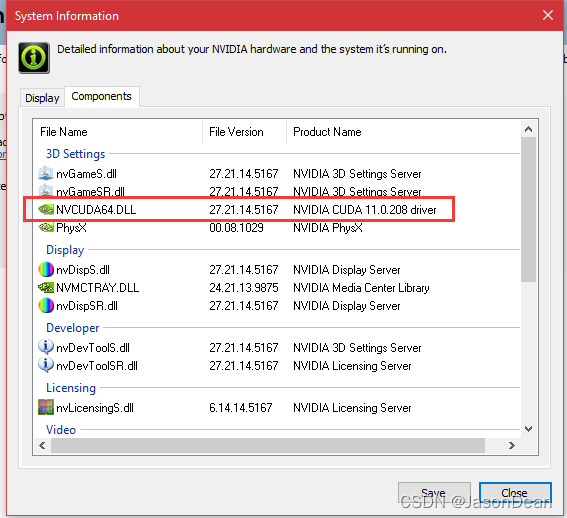Click the Close button
Viewport: 567px width, 518px height.
tap(515, 493)
